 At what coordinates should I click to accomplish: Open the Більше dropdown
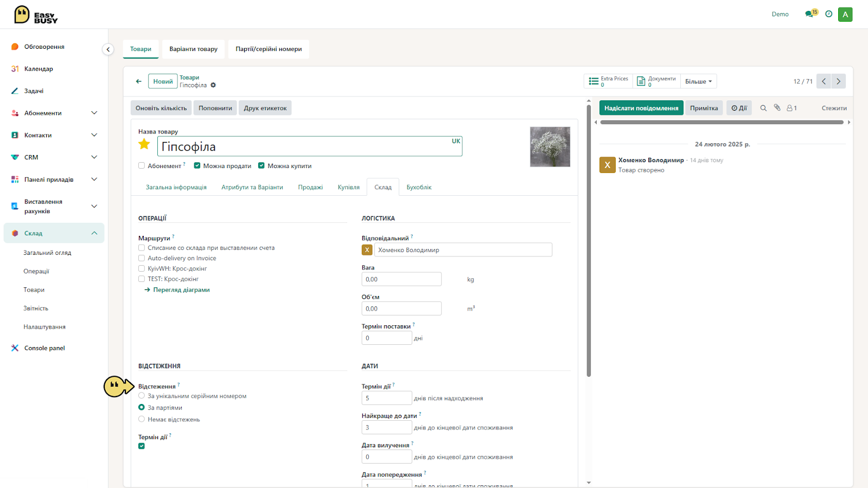(x=699, y=81)
